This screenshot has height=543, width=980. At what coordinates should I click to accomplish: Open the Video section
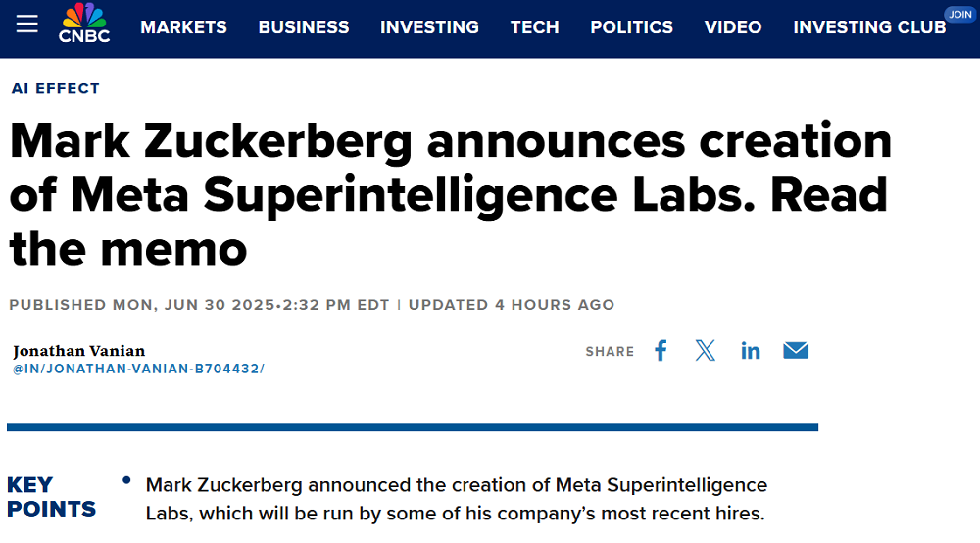tap(733, 27)
